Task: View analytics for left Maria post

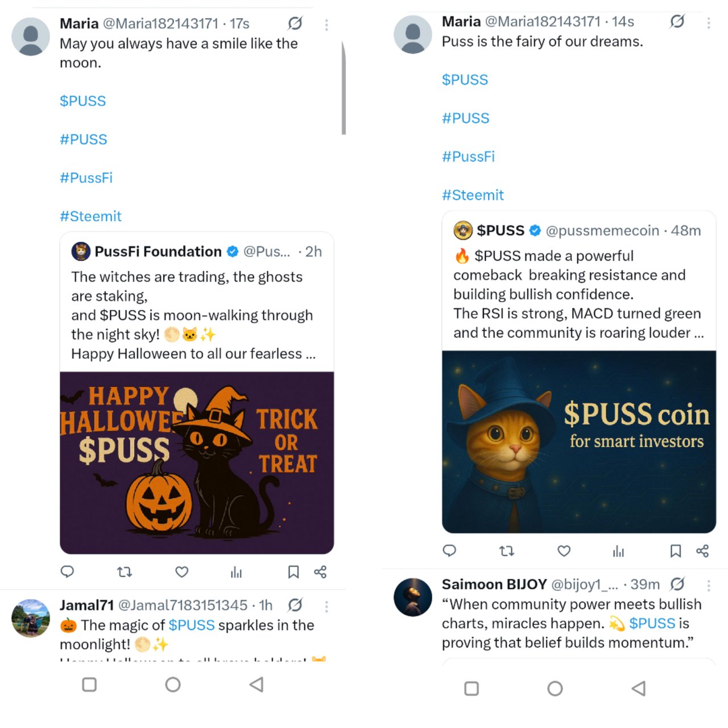Action: click(236, 572)
